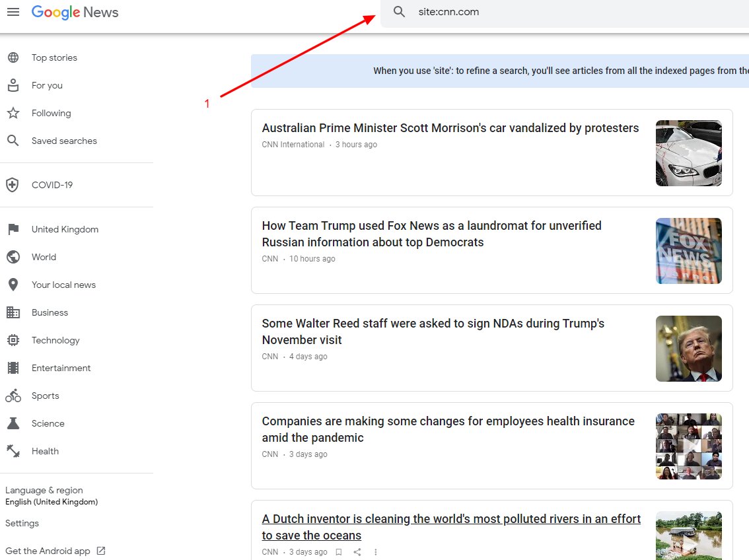Open Settings in the sidebar
This screenshot has width=749, height=560.
22,523
